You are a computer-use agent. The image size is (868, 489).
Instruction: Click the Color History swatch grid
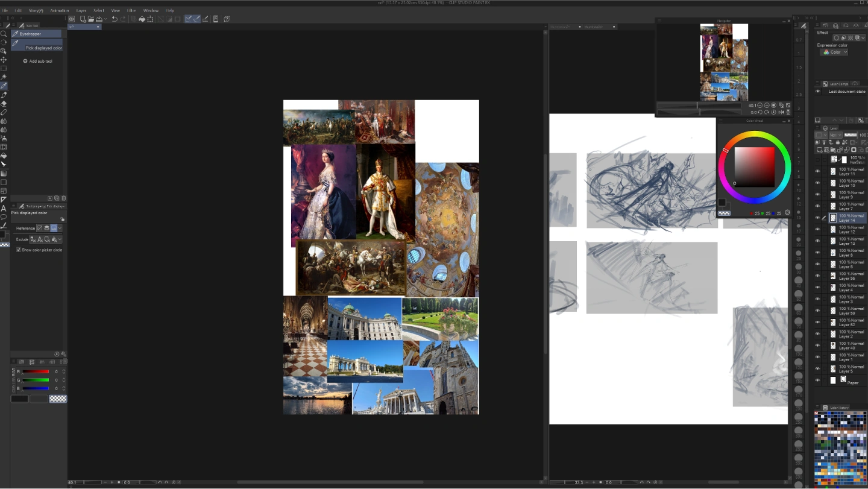(x=840, y=449)
